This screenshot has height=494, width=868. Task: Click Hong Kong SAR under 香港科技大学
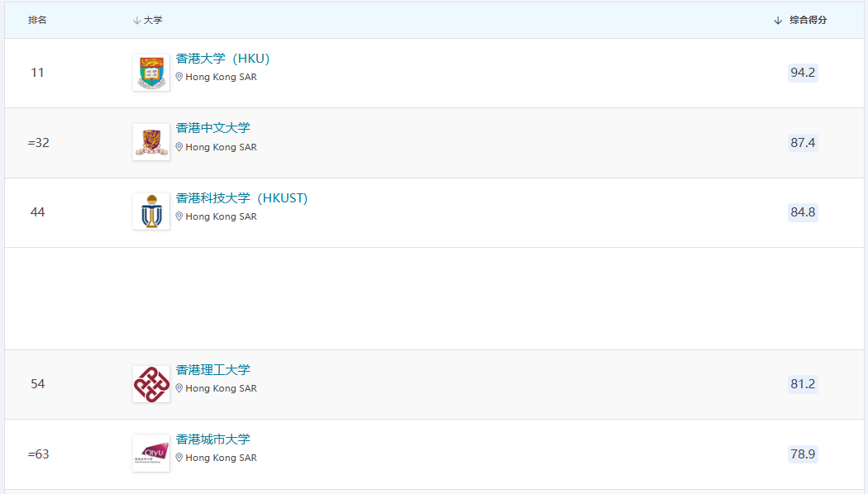click(221, 216)
